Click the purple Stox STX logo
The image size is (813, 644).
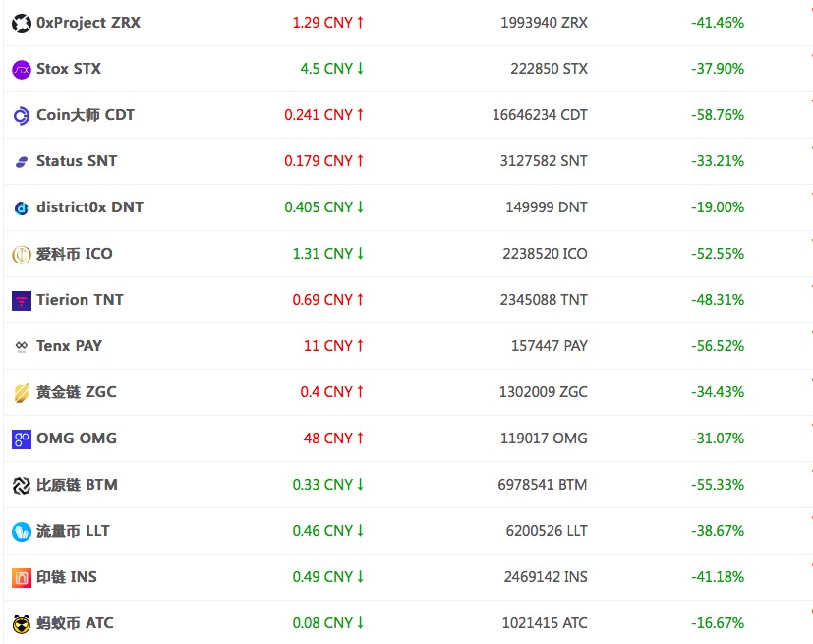[x=22, y=69]
